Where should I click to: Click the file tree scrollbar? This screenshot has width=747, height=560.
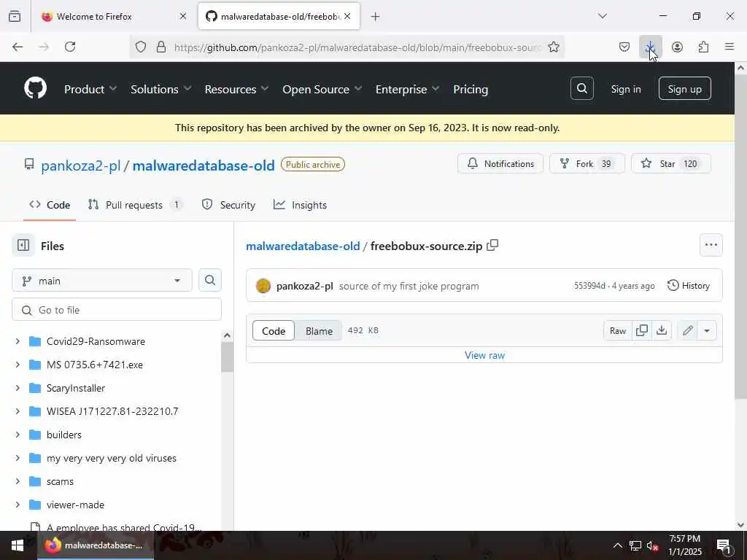pos(228,357)
